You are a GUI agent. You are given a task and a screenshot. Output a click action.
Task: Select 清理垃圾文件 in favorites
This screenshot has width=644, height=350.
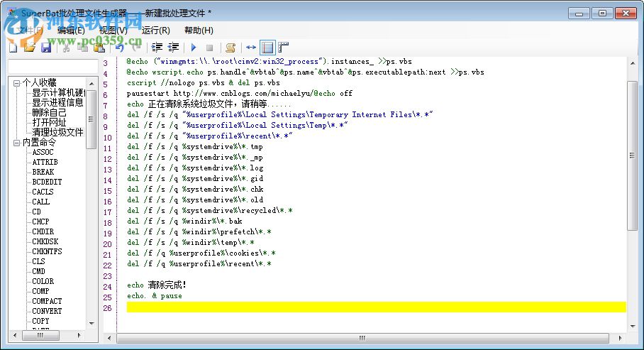coord(57,132)
